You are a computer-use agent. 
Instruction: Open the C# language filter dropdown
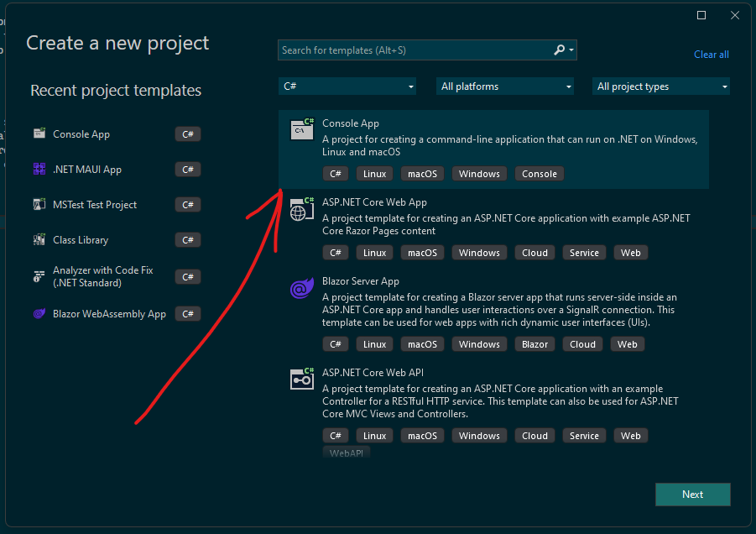tap(347, 86)
